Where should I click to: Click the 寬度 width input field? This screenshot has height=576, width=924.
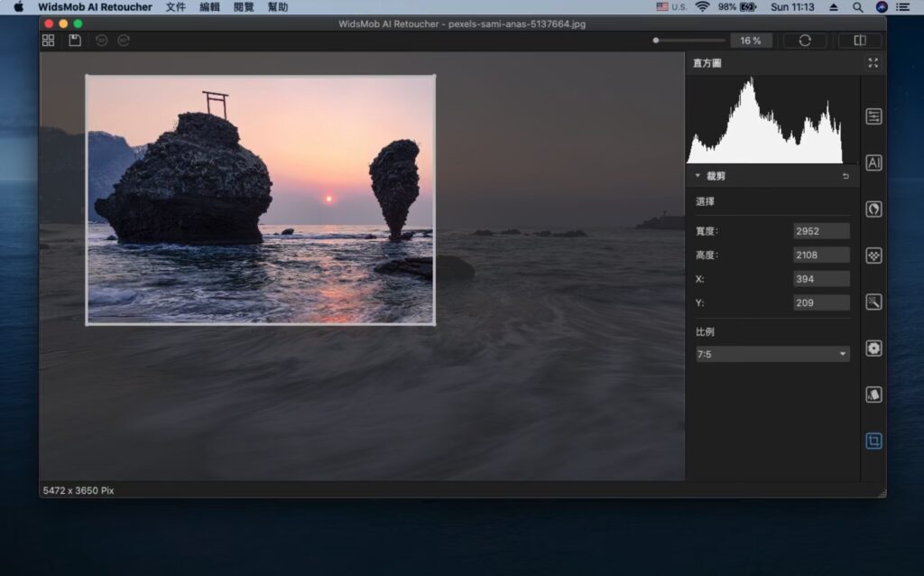[820, 230]
